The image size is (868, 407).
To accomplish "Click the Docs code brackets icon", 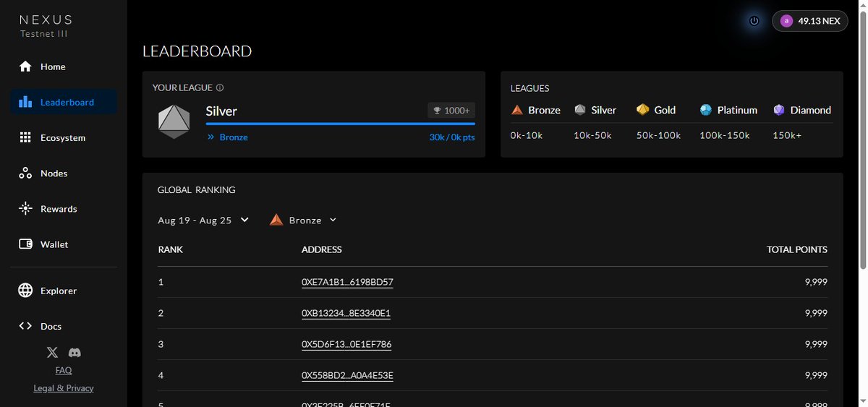I will (x=25, y=326).
